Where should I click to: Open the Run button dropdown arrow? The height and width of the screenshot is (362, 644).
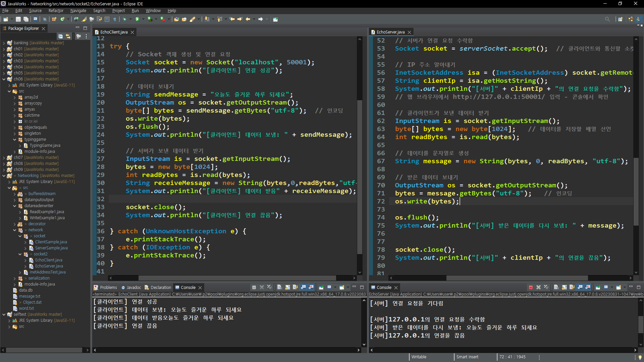[143, 19]
